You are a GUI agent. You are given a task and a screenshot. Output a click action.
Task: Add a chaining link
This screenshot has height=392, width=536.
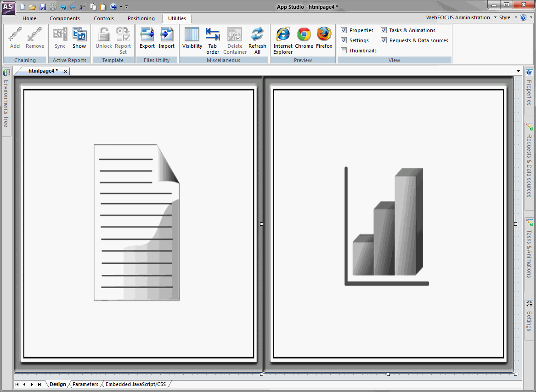point(15,38)
